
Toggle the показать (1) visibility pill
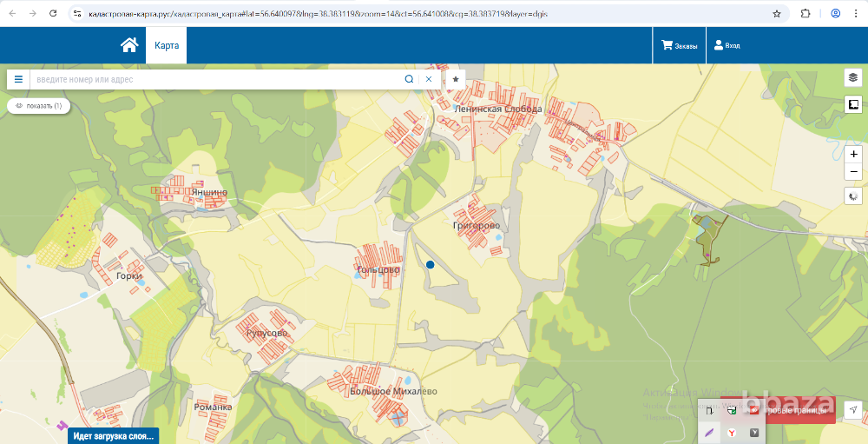[38, 106]
